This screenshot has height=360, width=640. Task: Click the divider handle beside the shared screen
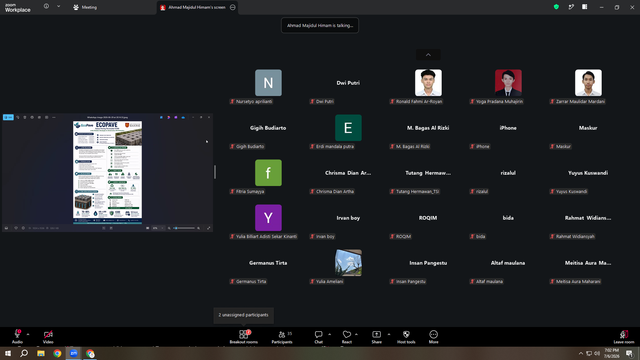point(215,172)
